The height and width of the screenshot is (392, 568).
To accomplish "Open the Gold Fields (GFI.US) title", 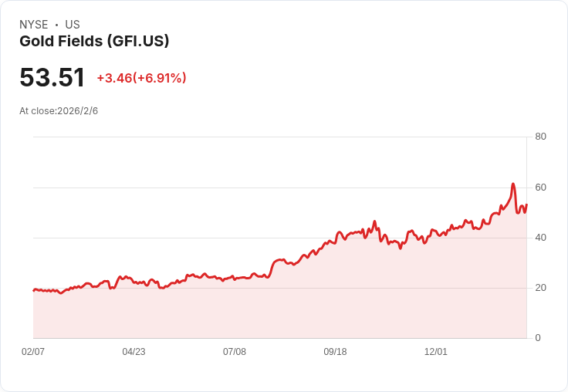I will (94, 42).
